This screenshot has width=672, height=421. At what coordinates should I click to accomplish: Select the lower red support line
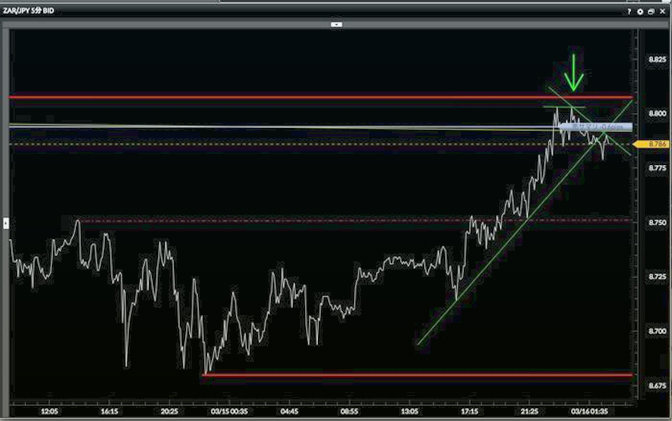coord(400,375)
